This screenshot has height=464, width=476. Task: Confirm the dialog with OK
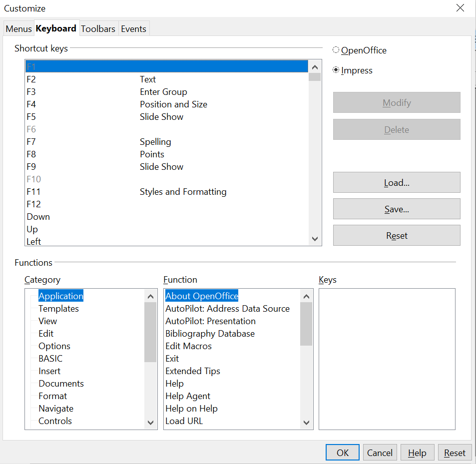pyautogui.click(x=343, y=453)
